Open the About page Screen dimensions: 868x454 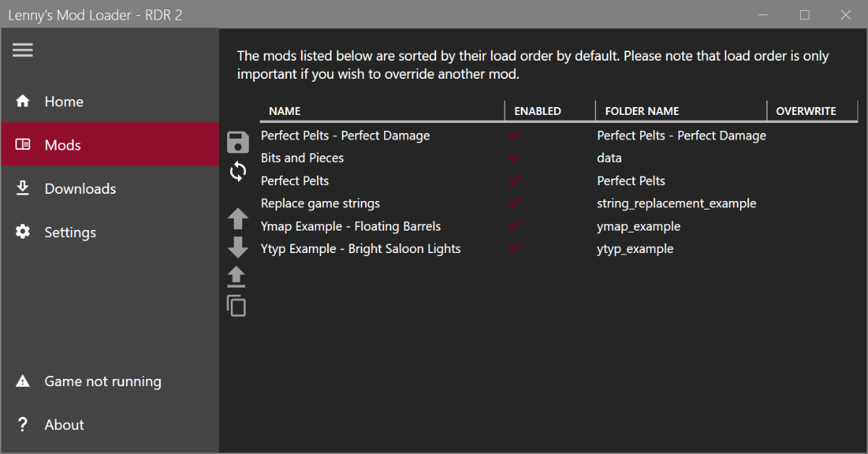(64, 424)
